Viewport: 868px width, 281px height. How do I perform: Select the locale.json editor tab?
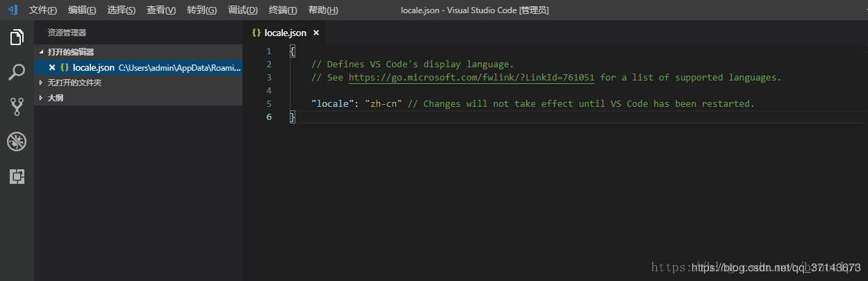pos(284,33)
